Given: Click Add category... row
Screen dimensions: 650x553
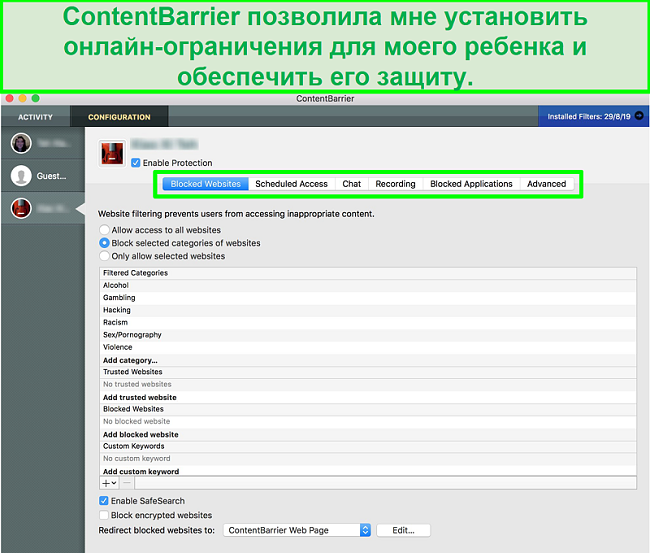Looking at the screenshot, I should 368,360.
